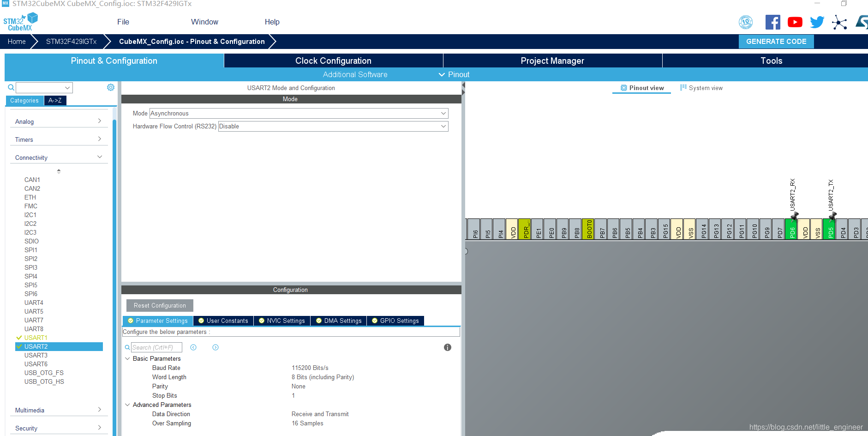Screen dimensions: 868x436
Task: Open the YouTube social icon
Action: click(x=795, y=22)
